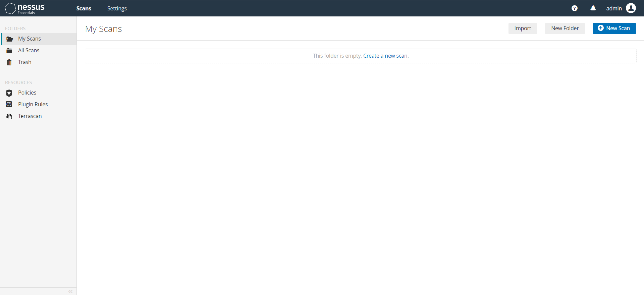The width and height of the screenshot is (644, 295).
Task: Collapse the sidebar with double chevron
Action: (x=70, y=292)
